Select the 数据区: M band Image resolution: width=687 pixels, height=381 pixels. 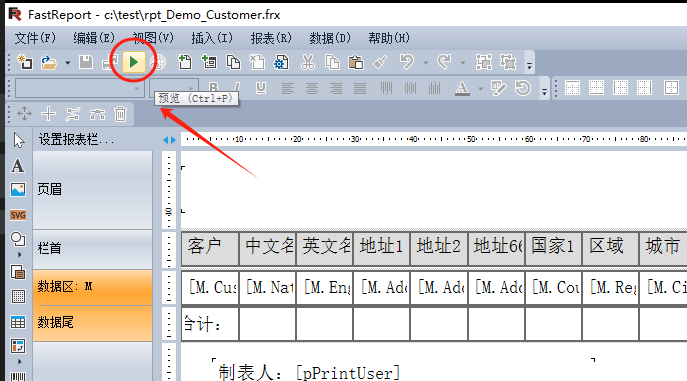[93, 287]
